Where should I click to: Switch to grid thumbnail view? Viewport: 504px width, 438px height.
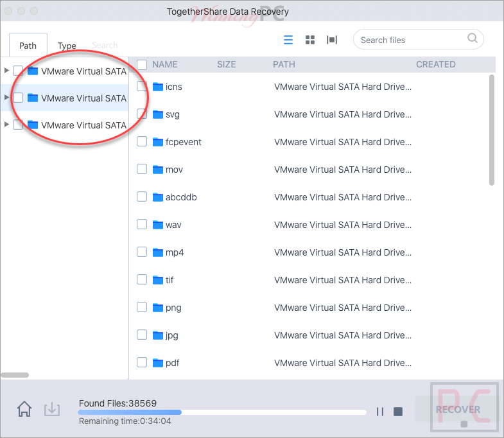click(310, 40)
